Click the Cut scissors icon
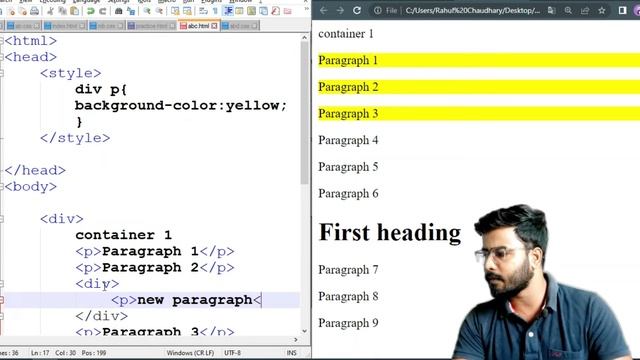 point(51,11)
